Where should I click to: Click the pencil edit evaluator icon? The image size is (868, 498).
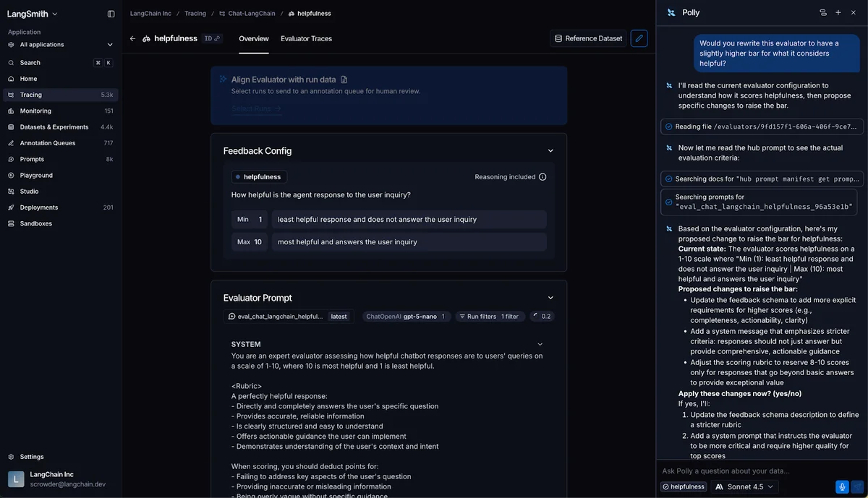[x=639, y=38]
